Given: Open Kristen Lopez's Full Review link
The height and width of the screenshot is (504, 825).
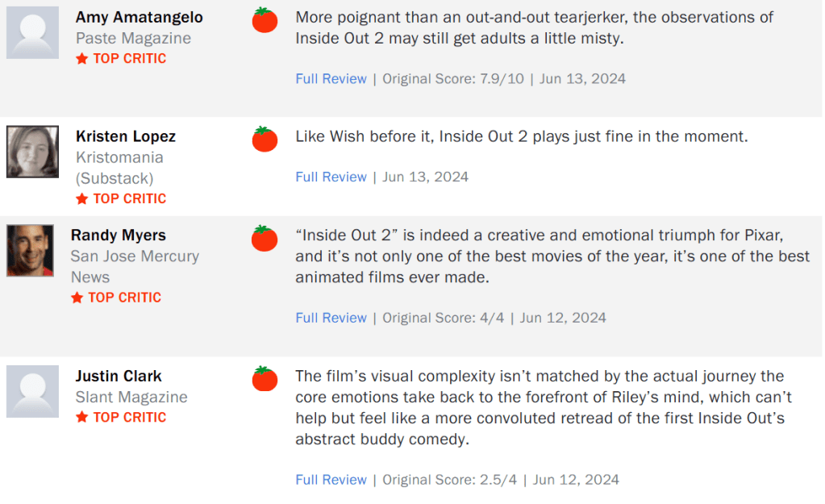Looking at the screenshot, I should pyautogui.click(x=331, y=176).
